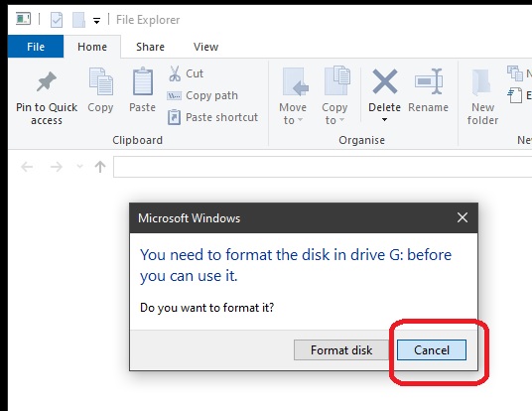This screenshot has width=532, height=411.
Task: Switch to the View ribbon tab
Action: point(205,47)
